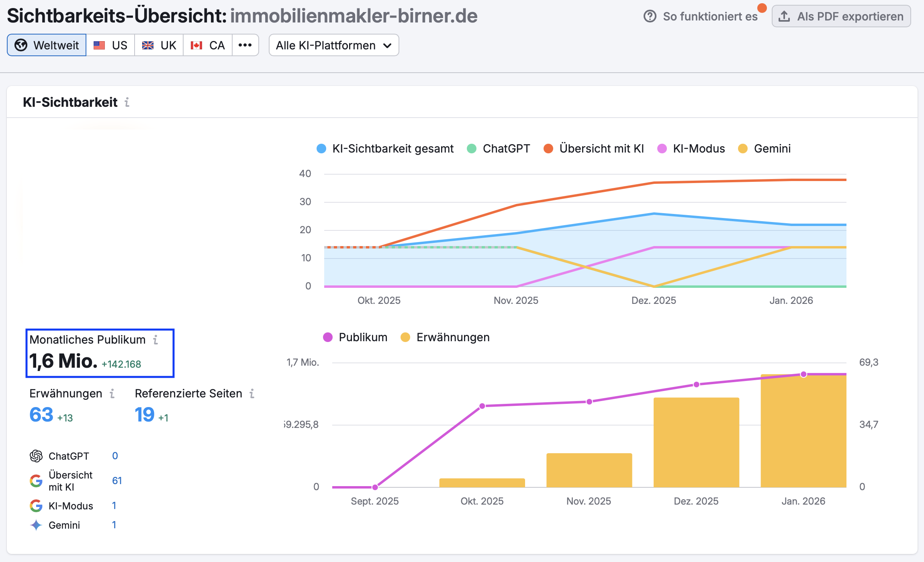Click info icon next to Monatliches Publikum
Image resolution: width=924 pixels, height=562 pixels.
coord(155,340)
